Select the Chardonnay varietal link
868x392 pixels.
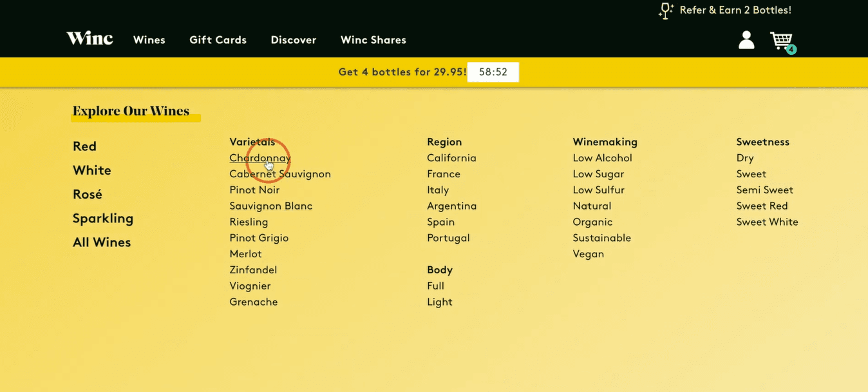(x=260, y=158)
